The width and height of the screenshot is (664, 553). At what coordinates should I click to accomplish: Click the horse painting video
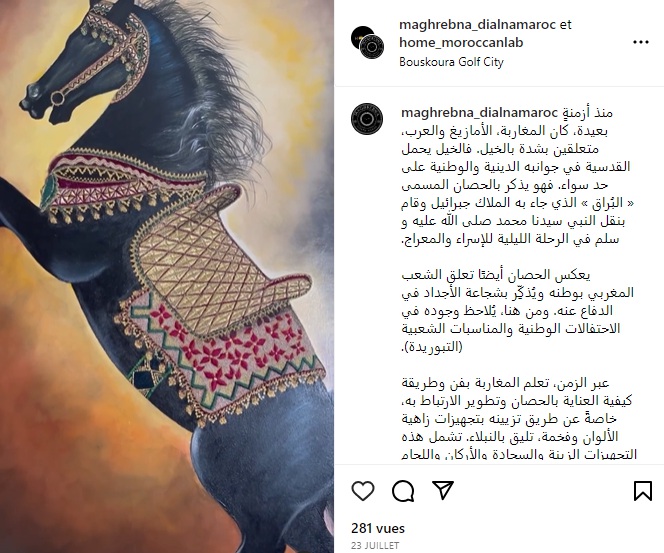click(167, 276)
